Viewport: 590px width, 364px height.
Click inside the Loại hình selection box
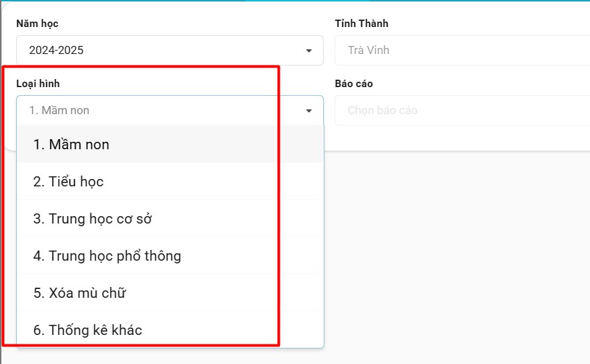click(162, 111)
